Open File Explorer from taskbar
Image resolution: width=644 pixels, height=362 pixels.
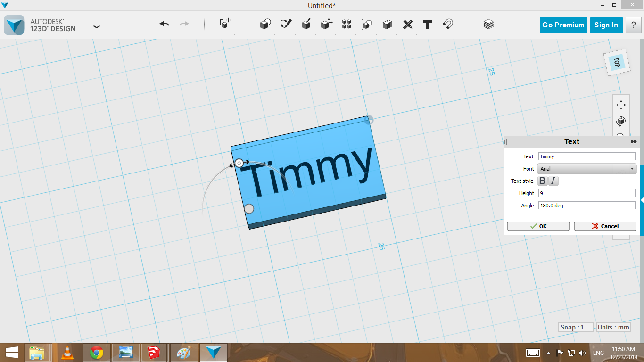[36, 353]
